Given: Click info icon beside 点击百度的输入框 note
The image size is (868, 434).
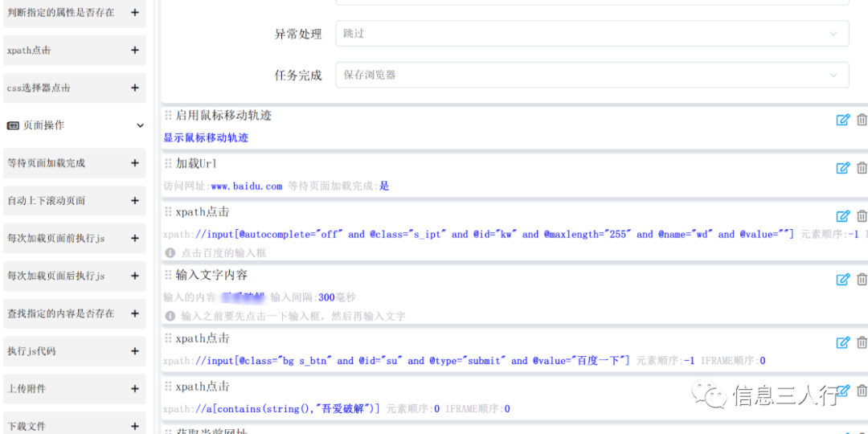Looking at the screenshot, I should point(170,253).
